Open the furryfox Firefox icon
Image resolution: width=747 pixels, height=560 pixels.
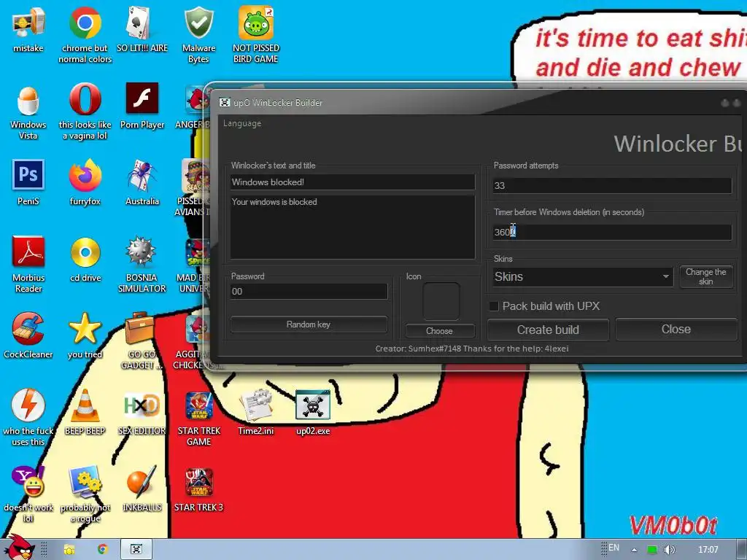(x=85, y=175)
